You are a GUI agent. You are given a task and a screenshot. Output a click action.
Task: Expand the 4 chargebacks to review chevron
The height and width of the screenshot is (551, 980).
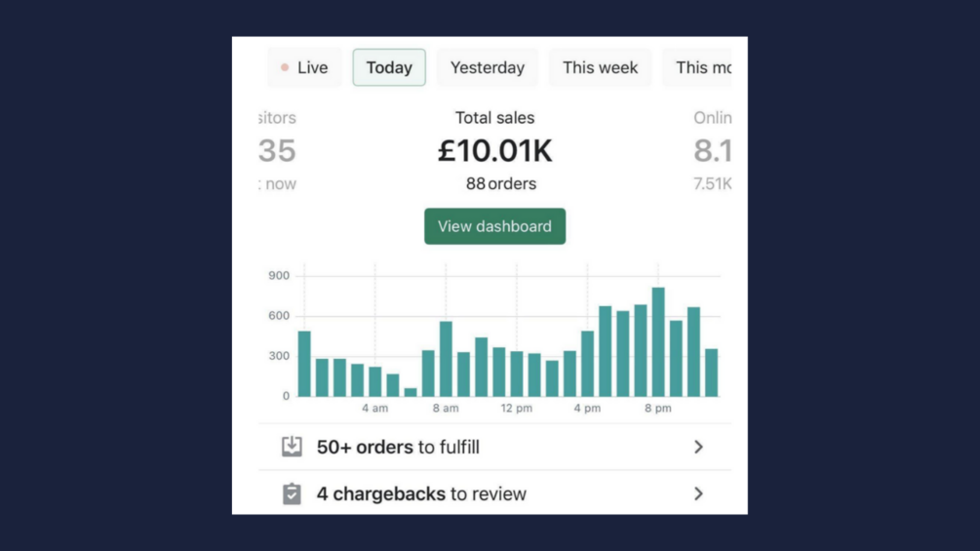(698, 493)
